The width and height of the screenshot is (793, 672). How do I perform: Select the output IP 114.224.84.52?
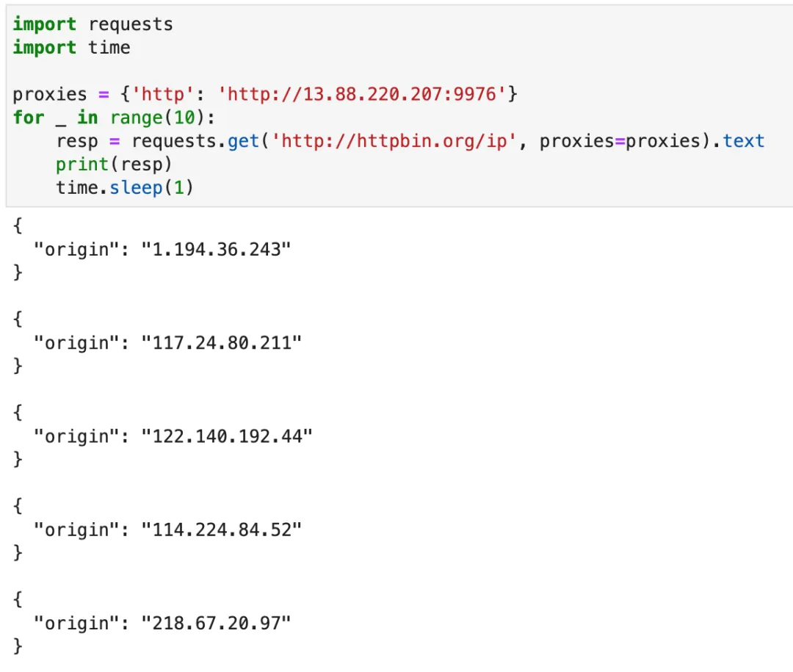pos(222,530)
